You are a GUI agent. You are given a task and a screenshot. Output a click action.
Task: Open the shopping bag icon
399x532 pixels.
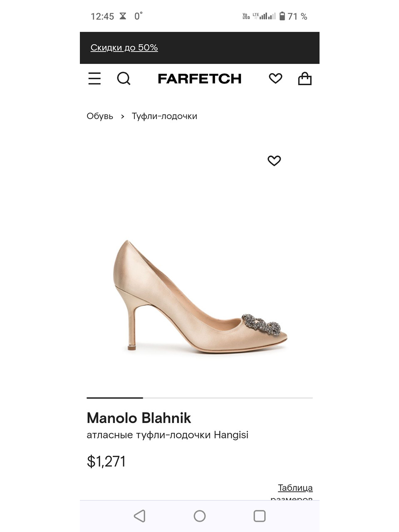coord(305,79)
